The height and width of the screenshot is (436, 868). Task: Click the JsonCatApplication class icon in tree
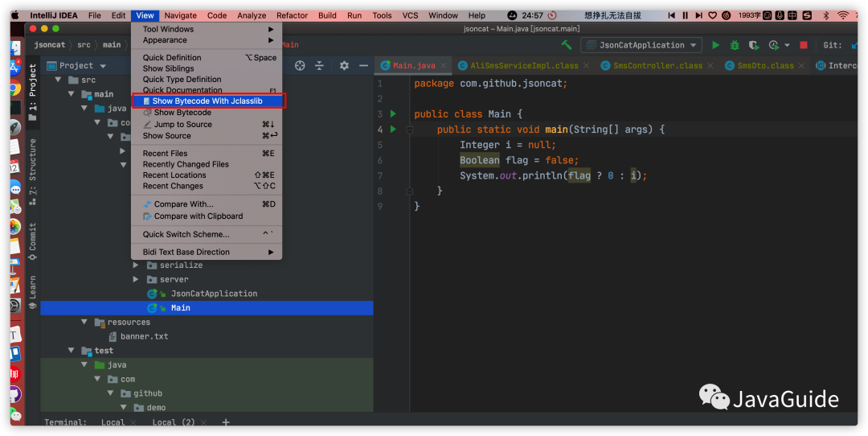tap(152, 294)
